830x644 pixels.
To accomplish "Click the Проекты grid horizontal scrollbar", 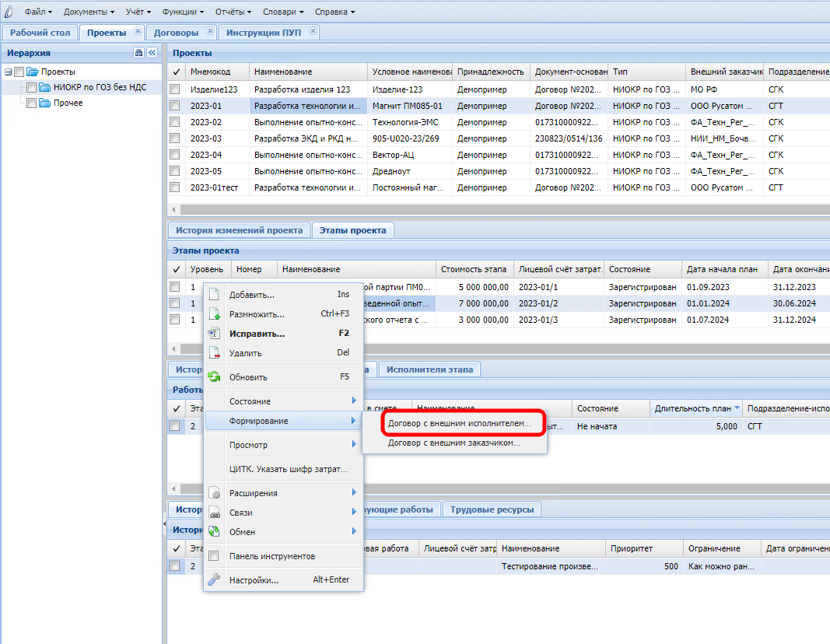I will point(498,209).
